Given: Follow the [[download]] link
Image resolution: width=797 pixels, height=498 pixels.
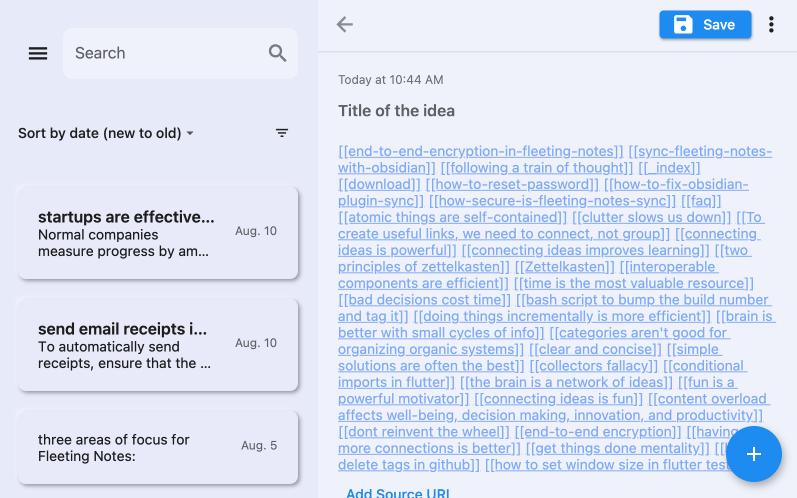Looking at the screenshot, I should pyautogui.click(x=379, y=185).
